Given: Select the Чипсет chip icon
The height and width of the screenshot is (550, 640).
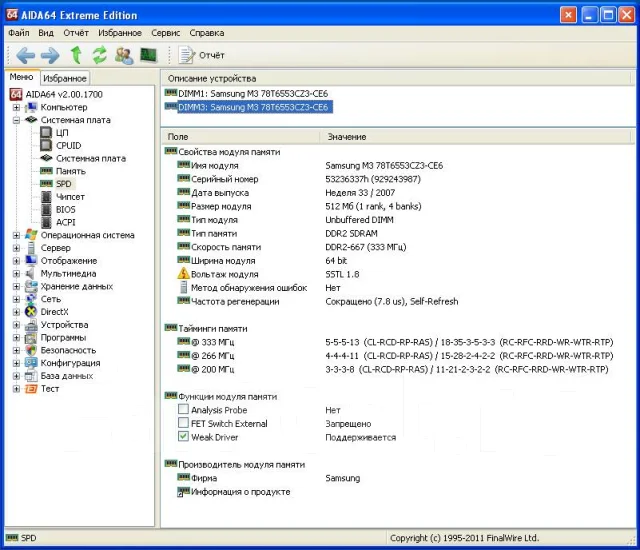Looking at the screenshot, I should click(x=47, y=197).
